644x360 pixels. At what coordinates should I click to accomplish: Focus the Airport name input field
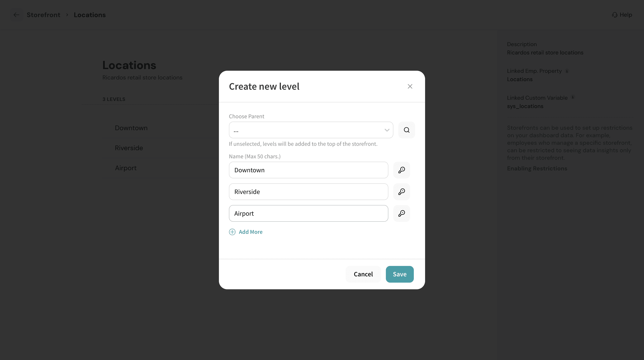coord(308,213)
